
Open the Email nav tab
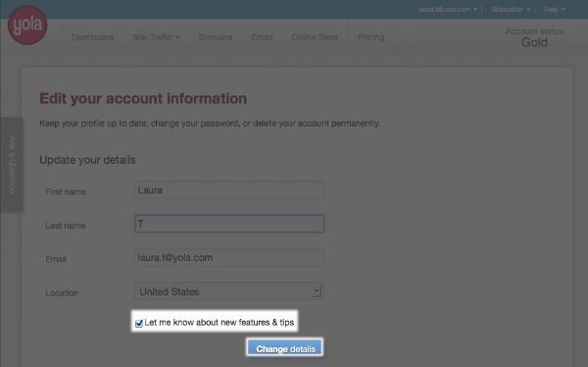(262, 37)
